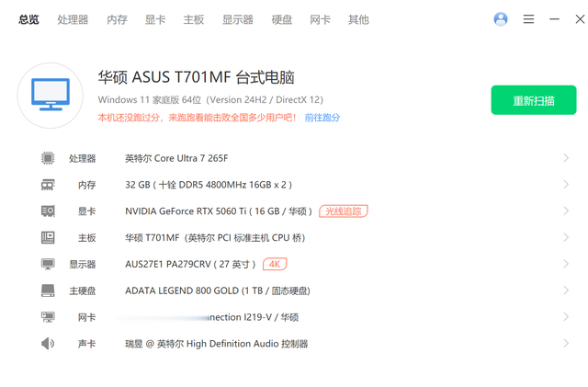Click the 光线追踪 badge
The image size is (588, 387).
[x=343, y=211]
